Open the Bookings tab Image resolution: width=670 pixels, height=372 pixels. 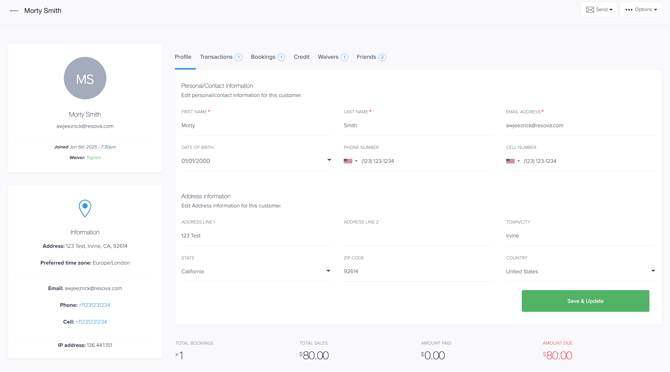tap(263, 57)
